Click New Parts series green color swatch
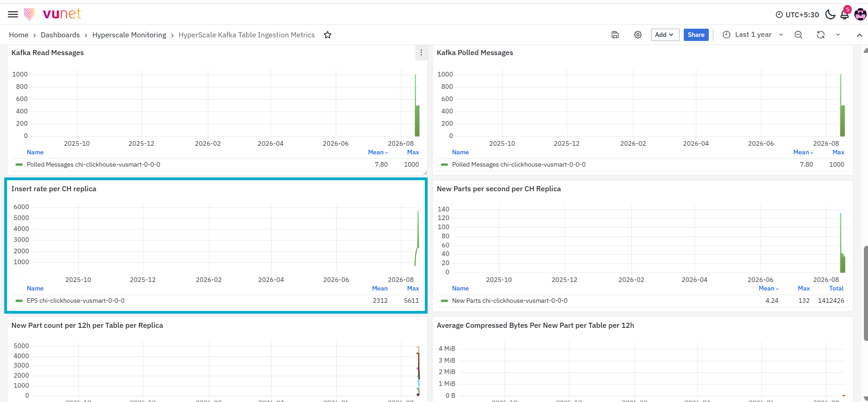The height and width of the screenshot is (402, 868). pos(444,300)
